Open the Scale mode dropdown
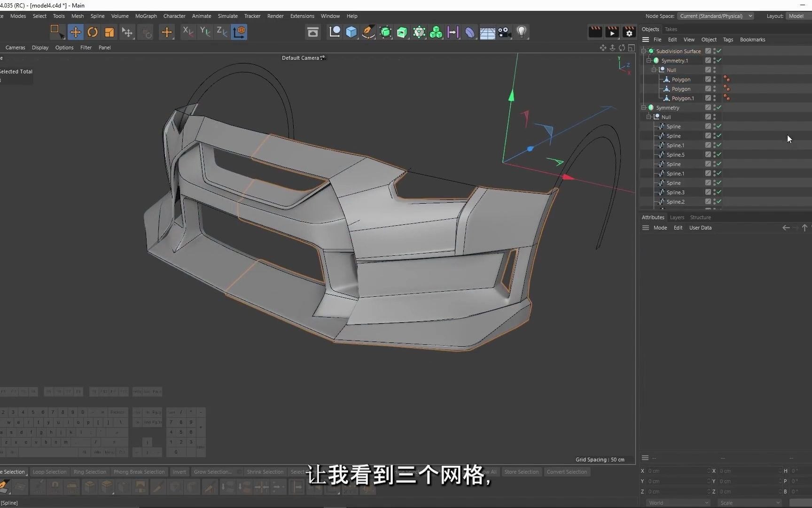 [x=749, y=503]
